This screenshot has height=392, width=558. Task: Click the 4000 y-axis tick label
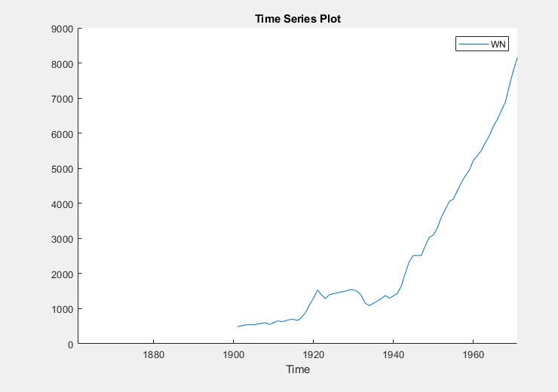61,204
